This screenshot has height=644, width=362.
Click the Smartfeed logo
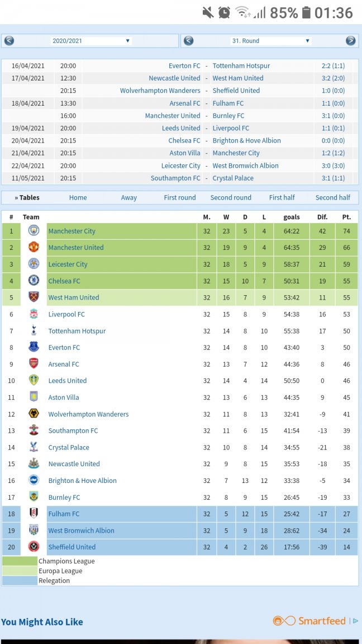pyautogui.click(x=309, y=621)
